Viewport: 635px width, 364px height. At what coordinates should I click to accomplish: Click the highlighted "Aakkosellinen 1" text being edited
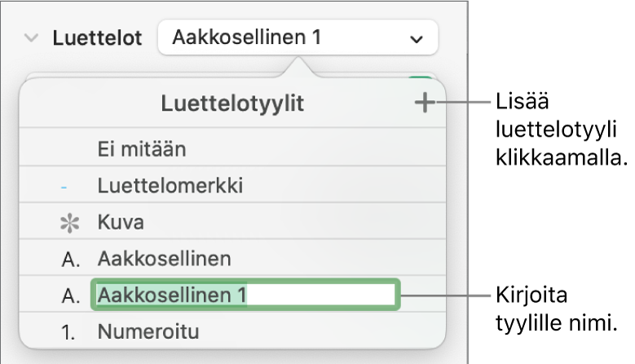[171, 296]
